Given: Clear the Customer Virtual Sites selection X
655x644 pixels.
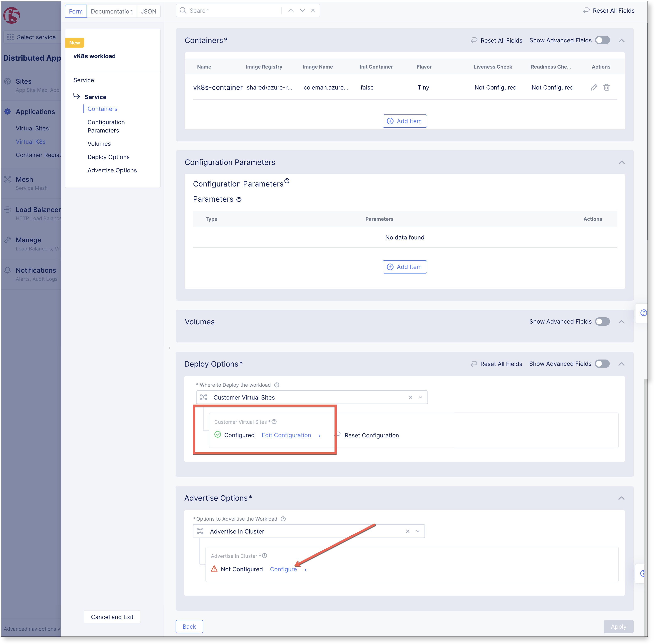Looking at the screenshot, I should pyautogui.click(x=410, y=397).
